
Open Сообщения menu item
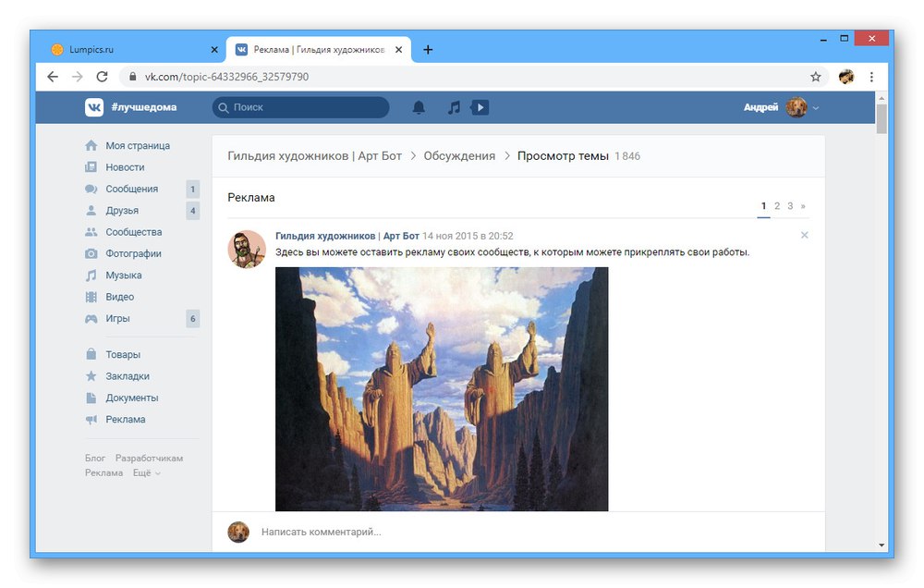[132, 189]
